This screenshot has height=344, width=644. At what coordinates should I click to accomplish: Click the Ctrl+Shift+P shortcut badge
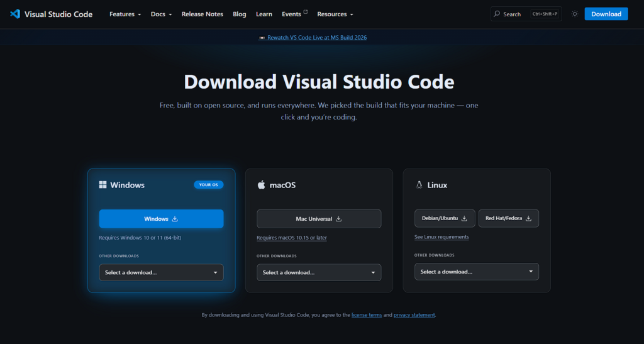(545, 14)
